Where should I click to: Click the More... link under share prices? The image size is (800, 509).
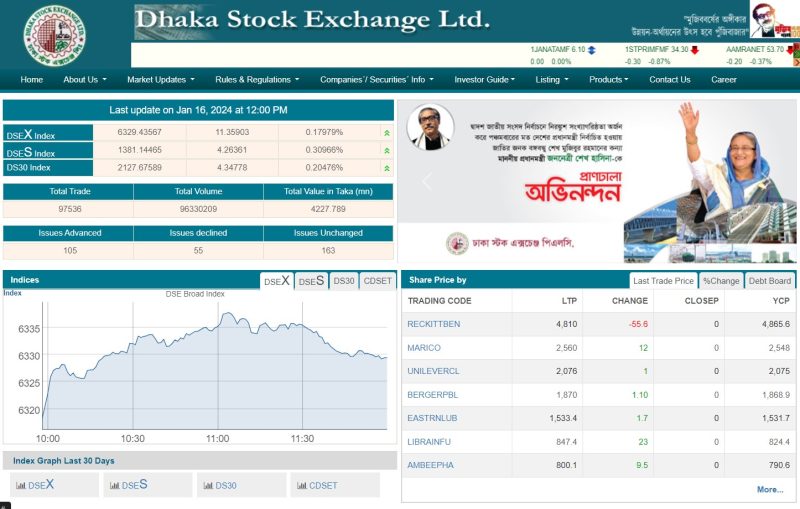click(770, 489)
